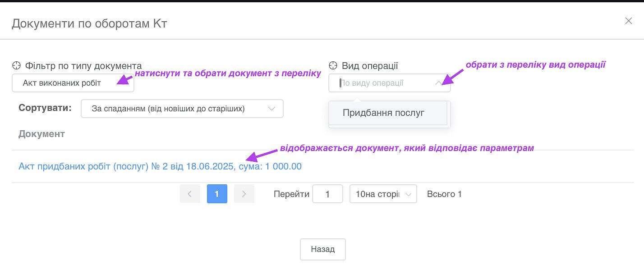The width and height of the screenshot is (644, 274).
Task: Close the Документи по оборотам Кт dialog
Action: 628,21
